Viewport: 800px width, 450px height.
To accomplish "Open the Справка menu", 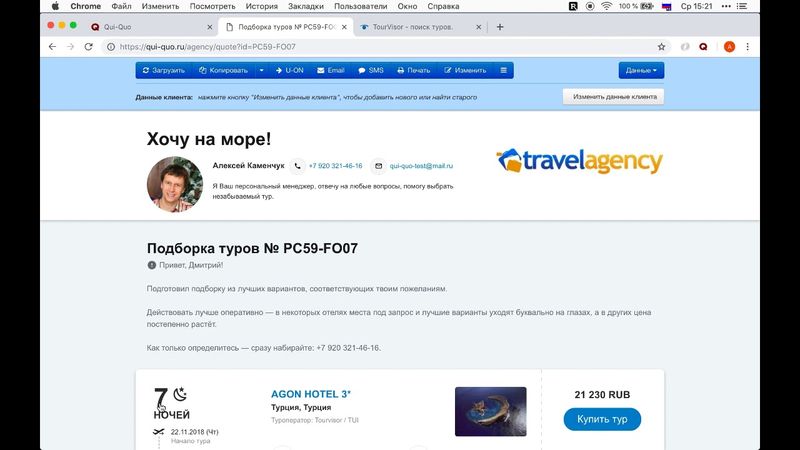I will 443,6.
